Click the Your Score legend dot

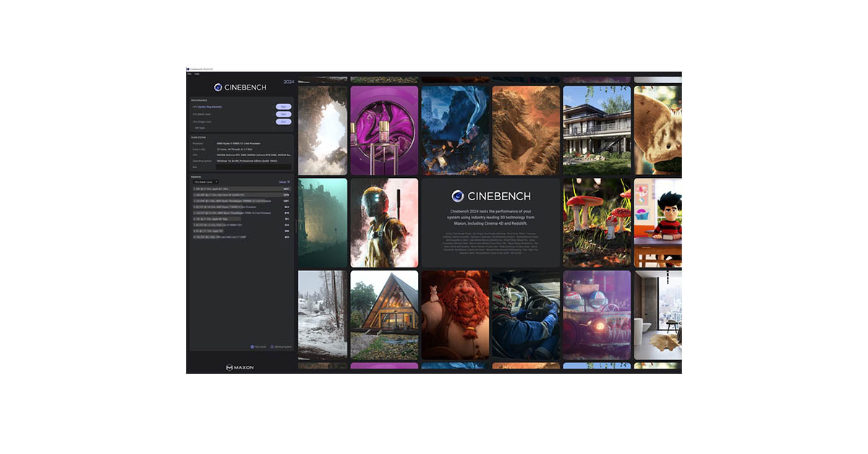[252, 346]
